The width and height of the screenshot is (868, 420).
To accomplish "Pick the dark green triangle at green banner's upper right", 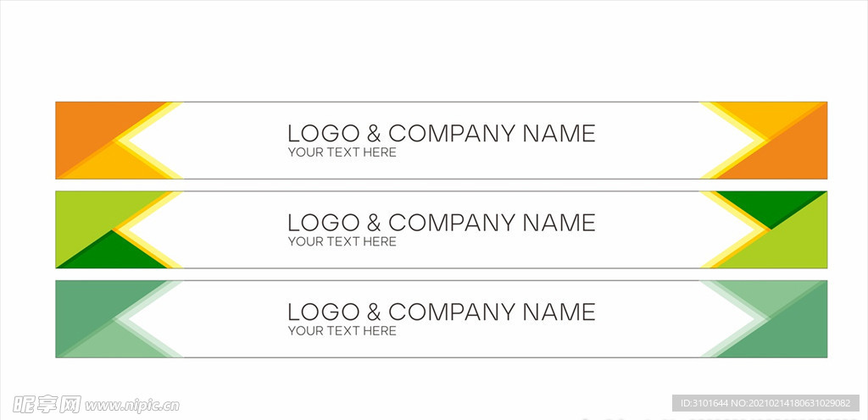I will click(x=770, y=204).
